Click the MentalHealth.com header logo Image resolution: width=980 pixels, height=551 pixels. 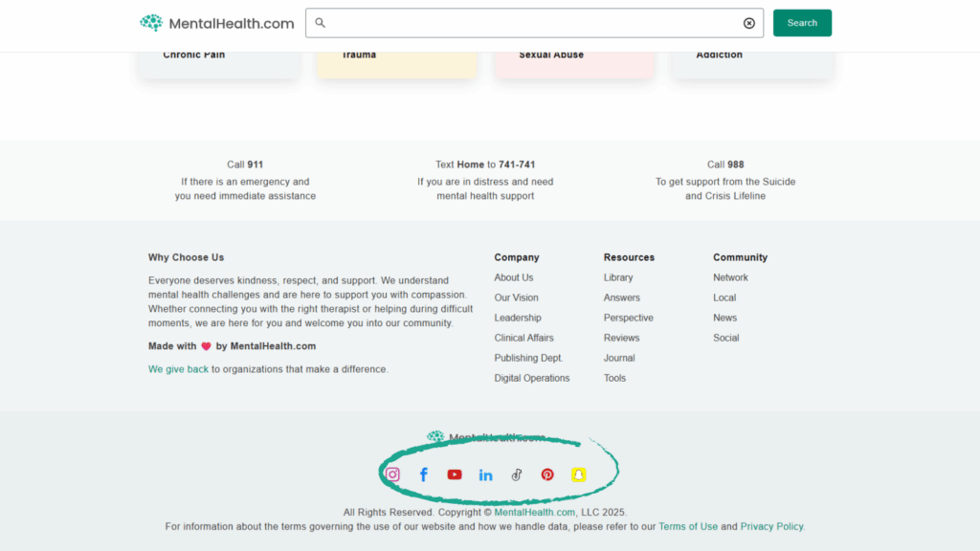(x=217, y=23)
